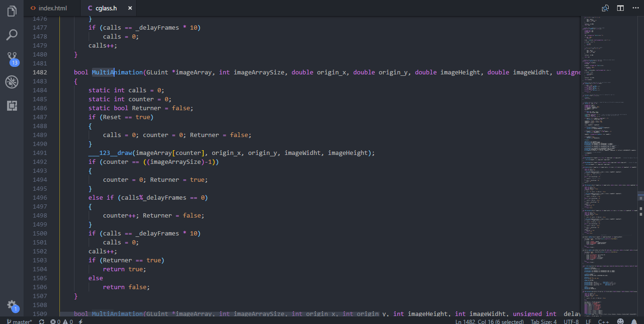Click line number 1500 in the gutter
Image resolution: width=644 pixels, height=324 pixels.
coord(40,233)
